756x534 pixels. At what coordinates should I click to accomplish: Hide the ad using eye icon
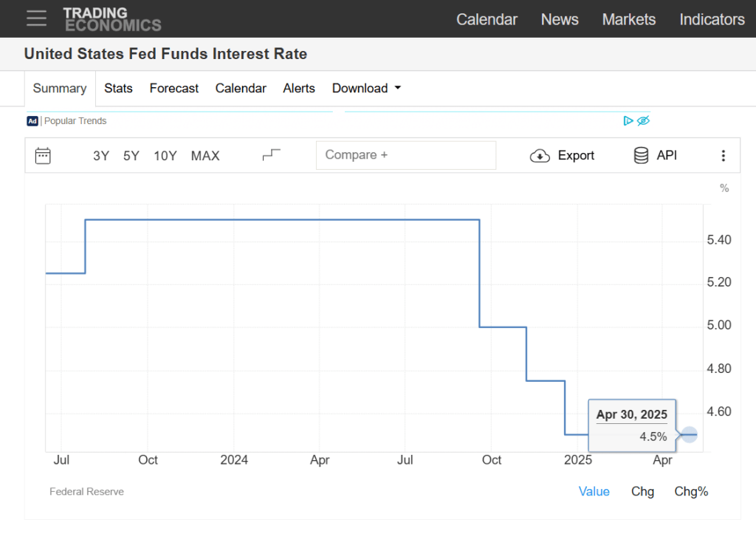[x=643, y=121]
